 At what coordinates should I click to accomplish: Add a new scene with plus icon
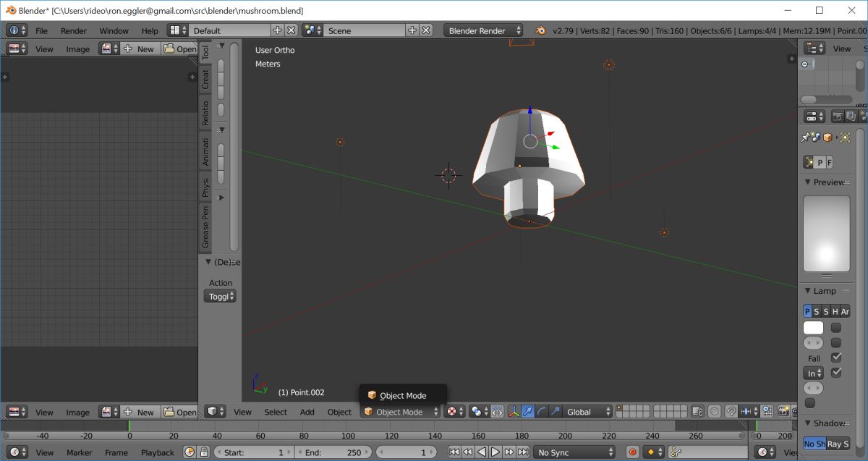coord(412,30)
